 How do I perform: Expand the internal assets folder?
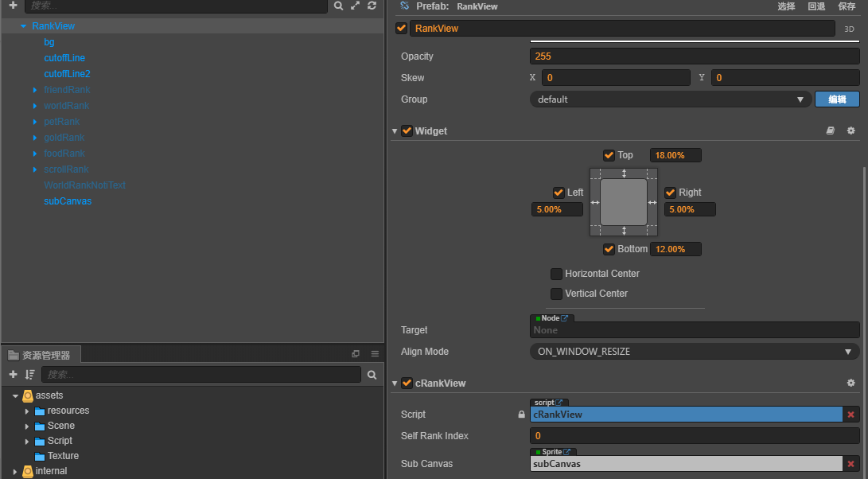tap(15, 471)
